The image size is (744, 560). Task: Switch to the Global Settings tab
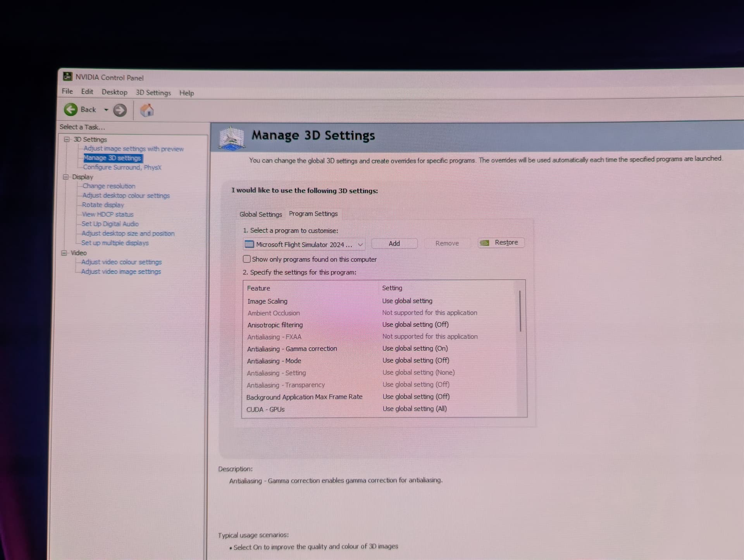tap(260, 215)
